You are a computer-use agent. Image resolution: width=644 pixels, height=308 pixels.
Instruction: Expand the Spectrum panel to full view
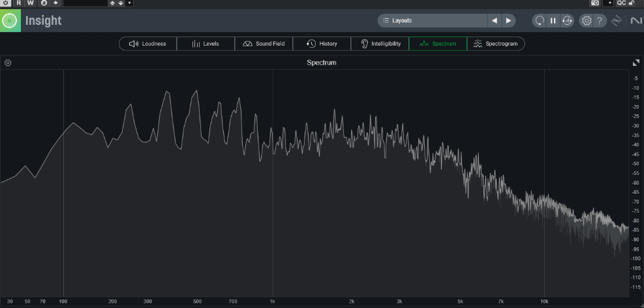(636, 63)
